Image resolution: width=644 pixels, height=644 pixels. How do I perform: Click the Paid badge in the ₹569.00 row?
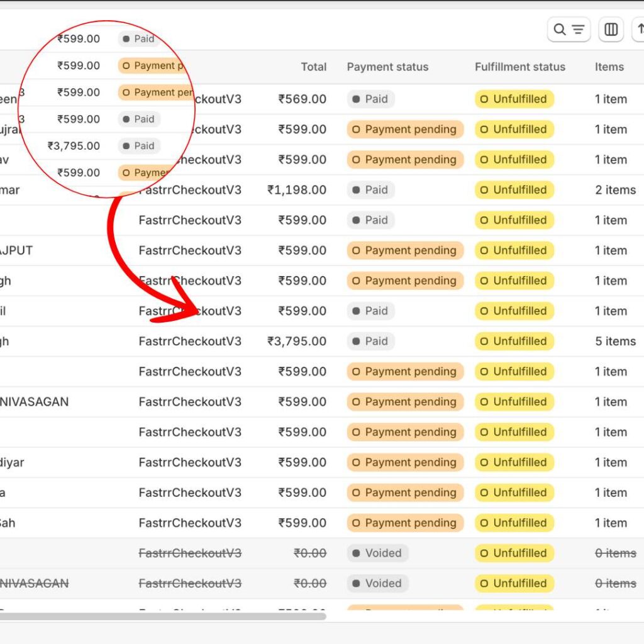(370, 99)
